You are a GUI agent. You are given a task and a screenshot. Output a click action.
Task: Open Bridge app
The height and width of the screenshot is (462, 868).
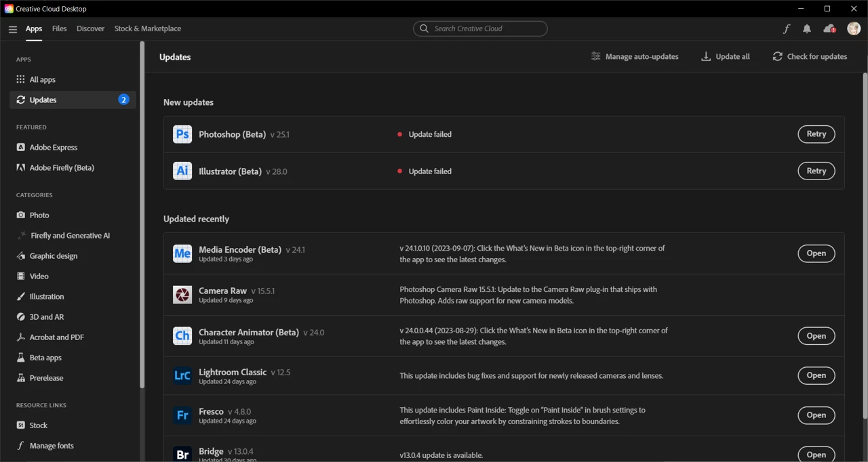(x=816, y=455)
